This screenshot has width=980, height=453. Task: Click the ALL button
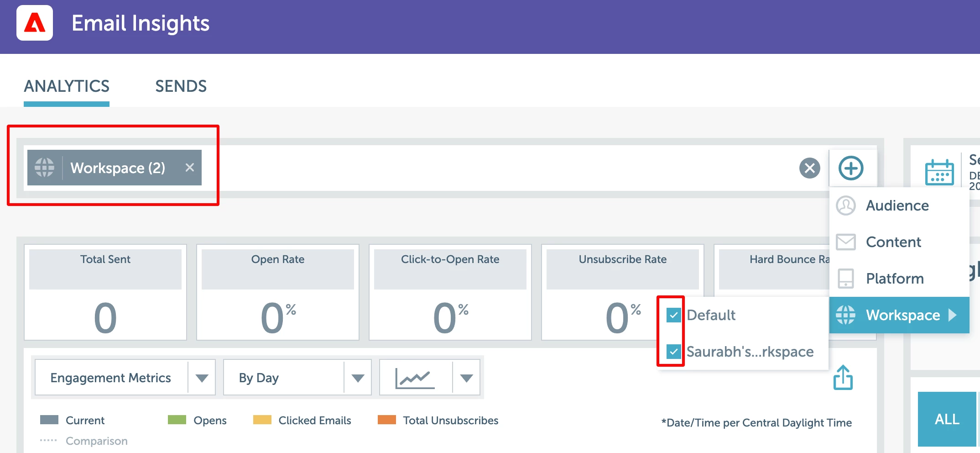click(947, 419)
